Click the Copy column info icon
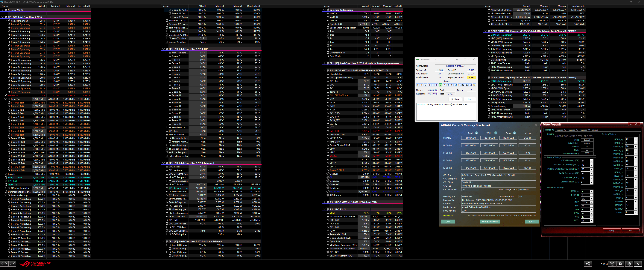Viewport: 644px width, 270px height. point(514,133)
